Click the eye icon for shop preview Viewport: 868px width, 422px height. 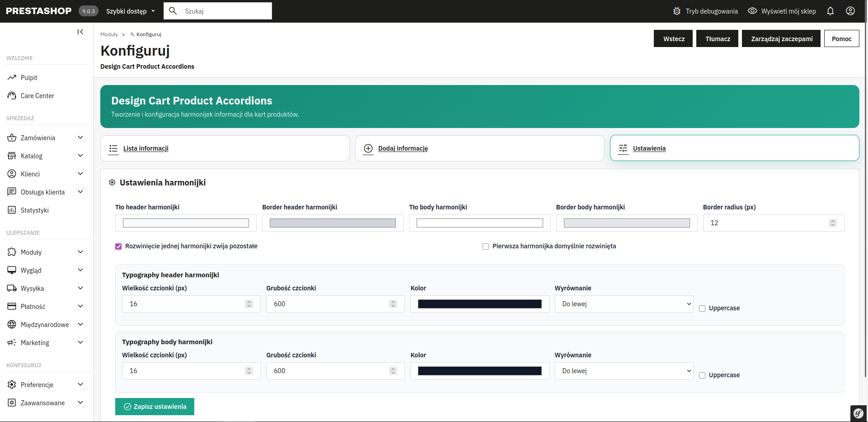[752, 11]
